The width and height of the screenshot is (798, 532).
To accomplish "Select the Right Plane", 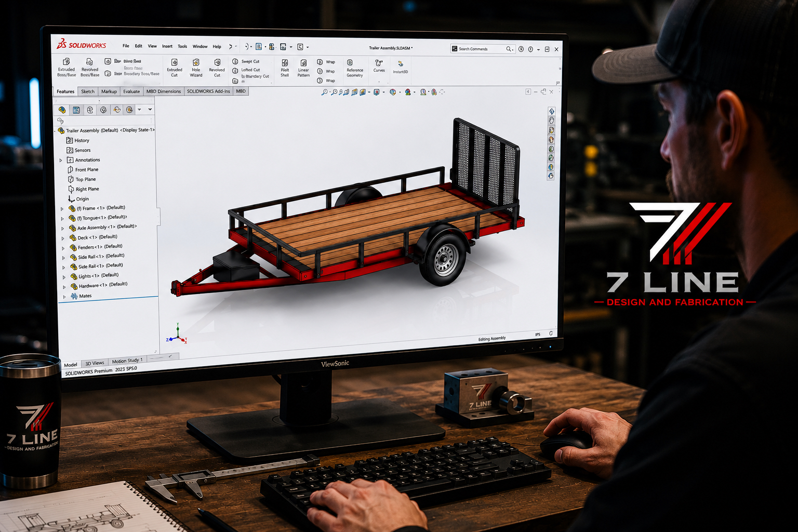I will click(x=84, y=189).
